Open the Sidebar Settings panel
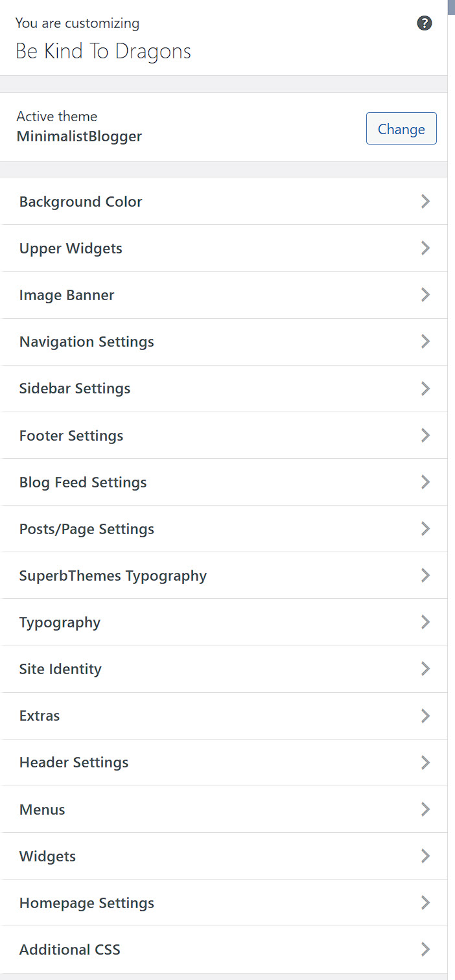Screen dimensions: 455x980 pos(224,388)
